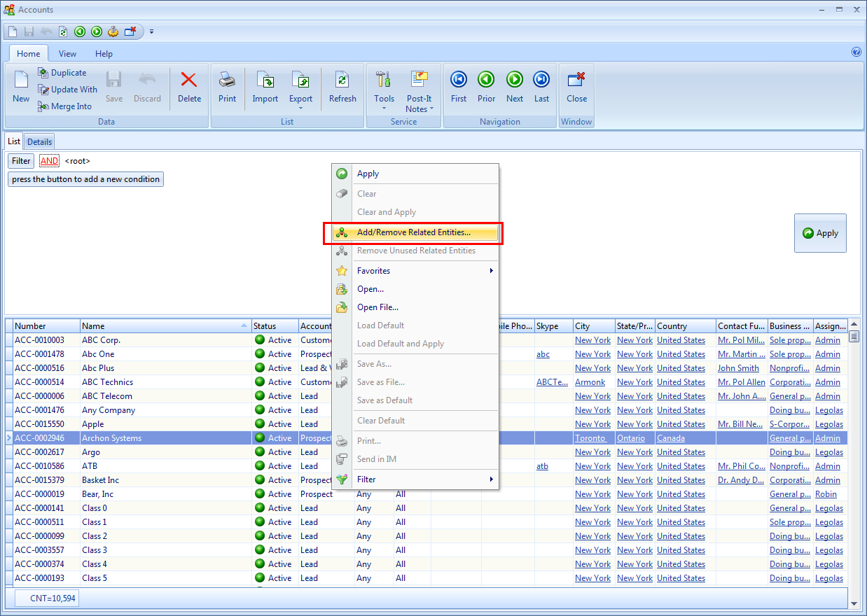The width and height of the screenshot is (867, 616).
Task: Jump to the First record in the Navigation group
Action: coord(459,87)
